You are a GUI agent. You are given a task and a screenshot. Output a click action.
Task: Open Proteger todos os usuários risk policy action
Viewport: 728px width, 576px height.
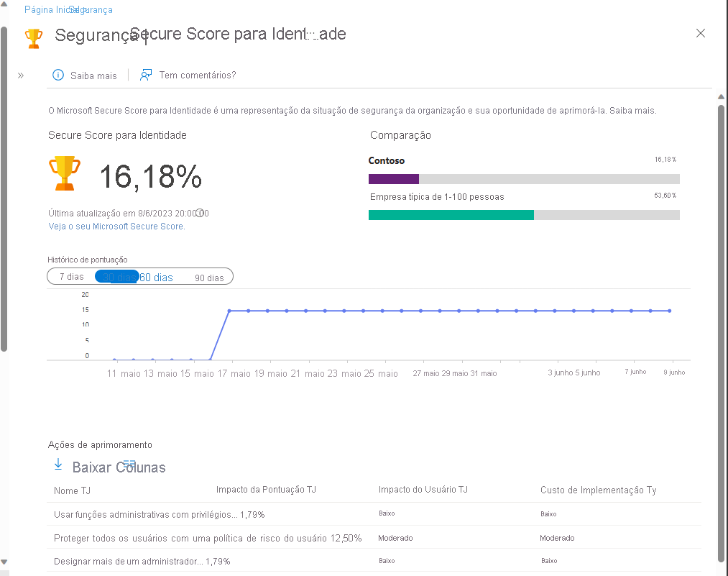click(x=190, y=539)
